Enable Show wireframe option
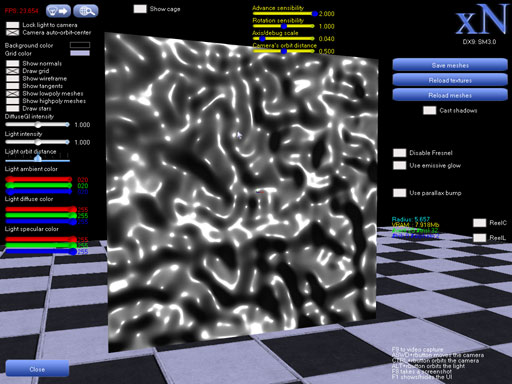Screen dimensions: 512x384 [13, 79]
